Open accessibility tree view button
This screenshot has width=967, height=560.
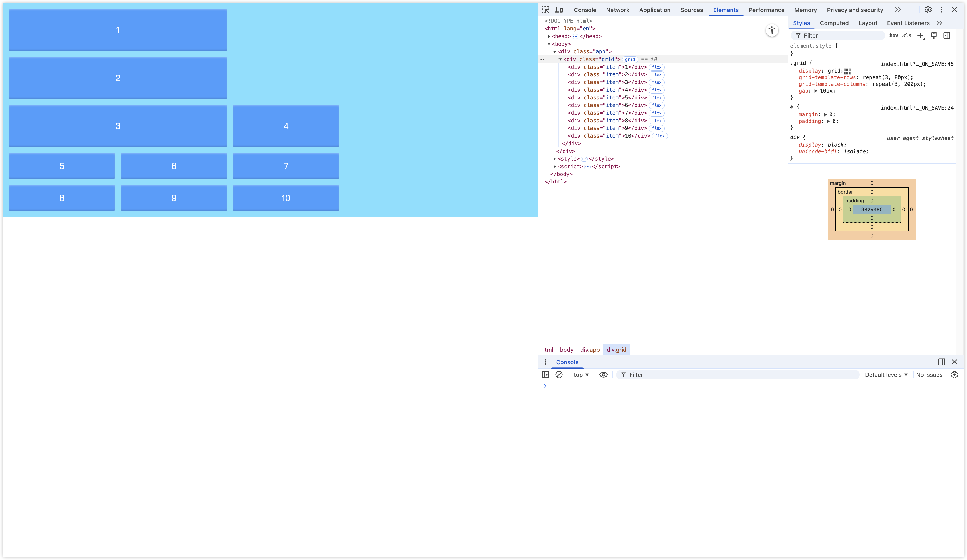click(772, 30)
